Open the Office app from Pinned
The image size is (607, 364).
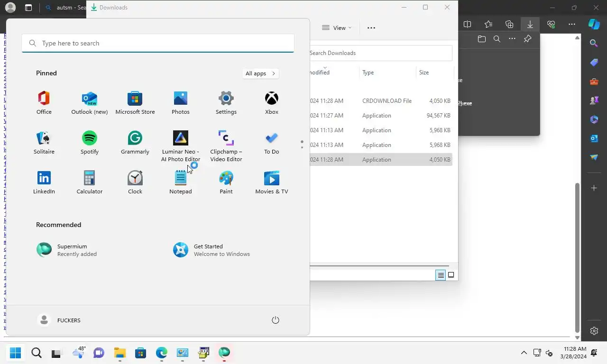pos(44,103)
